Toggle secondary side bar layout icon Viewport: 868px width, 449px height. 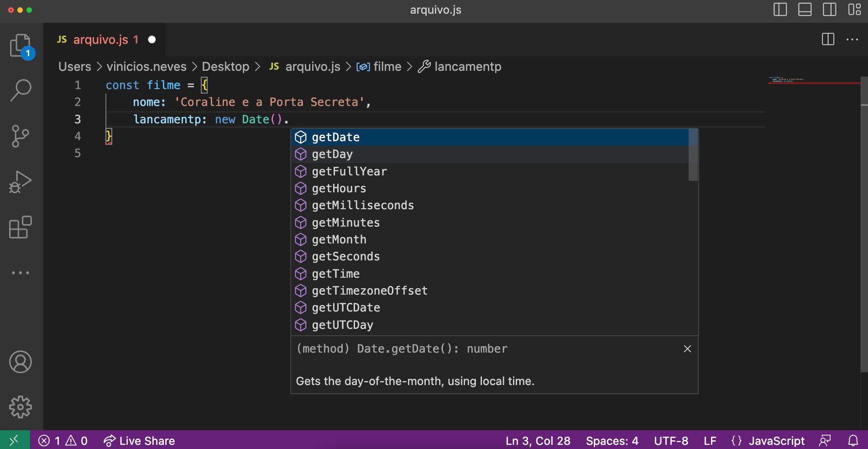[x=829, y=10]
